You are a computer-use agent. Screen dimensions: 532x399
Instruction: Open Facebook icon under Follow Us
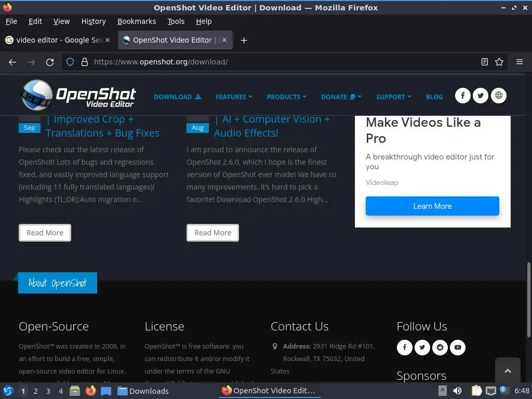(404, 348)
